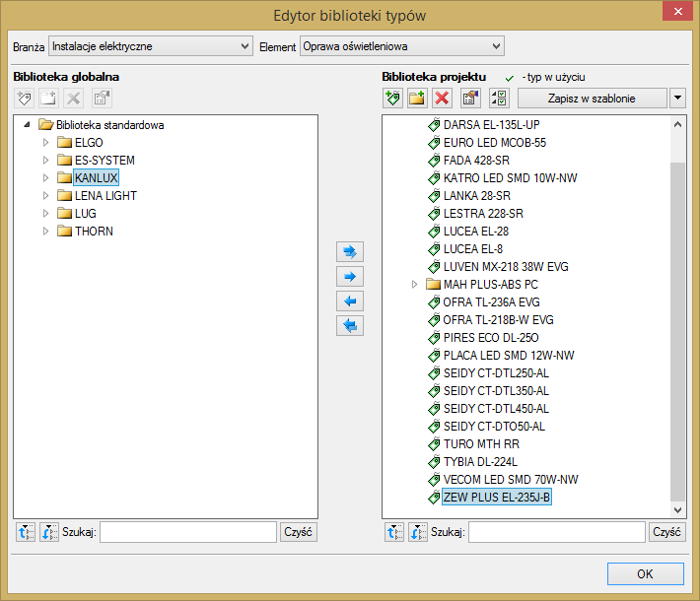Expand the KANLUX folder
700x601 pixels.
(45, 178)
